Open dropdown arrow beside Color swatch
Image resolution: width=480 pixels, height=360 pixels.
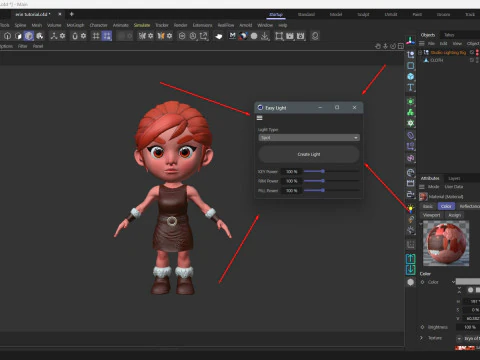453,282
